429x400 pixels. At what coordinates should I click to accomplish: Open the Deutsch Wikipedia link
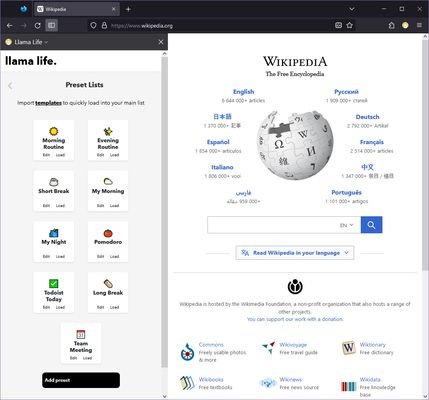pos(367,117)
